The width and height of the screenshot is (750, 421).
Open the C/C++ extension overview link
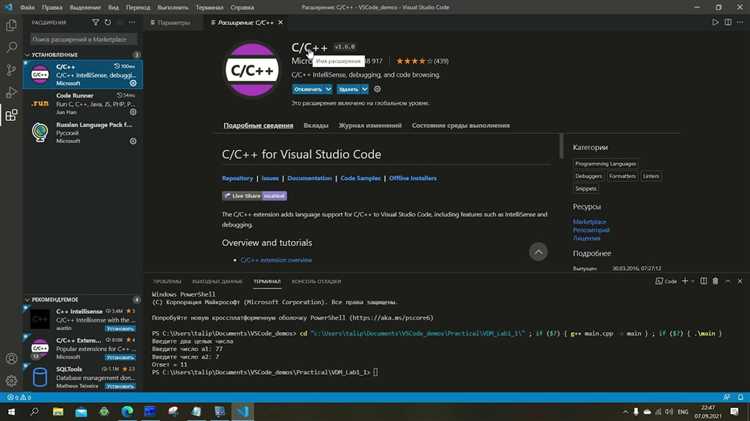(276, 260)
